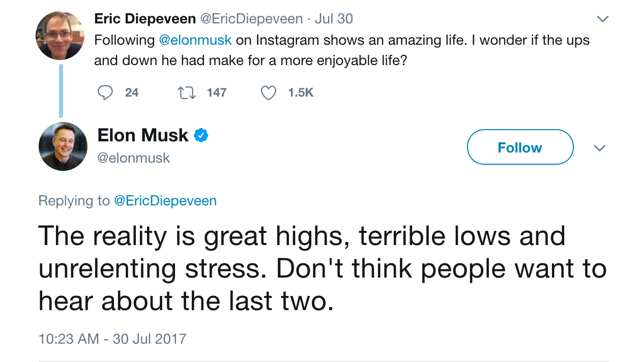
Task: Click the @elonmusk handle under the name
Action: [x=133, y=158]
